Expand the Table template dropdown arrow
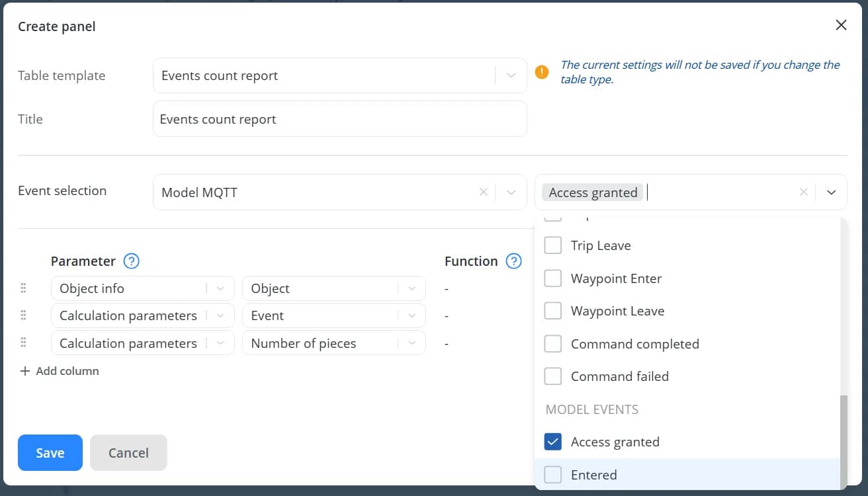 (511, 75)
